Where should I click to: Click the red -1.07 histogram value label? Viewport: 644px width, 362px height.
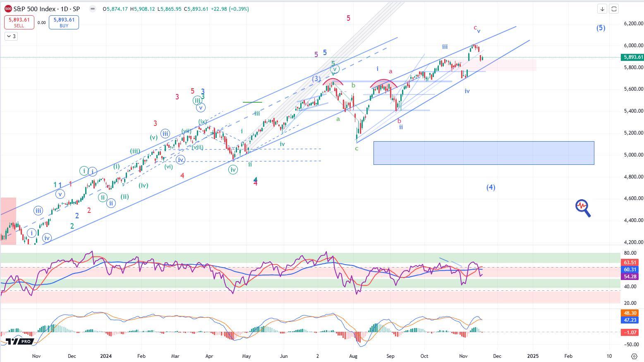[x=630, y=332]
